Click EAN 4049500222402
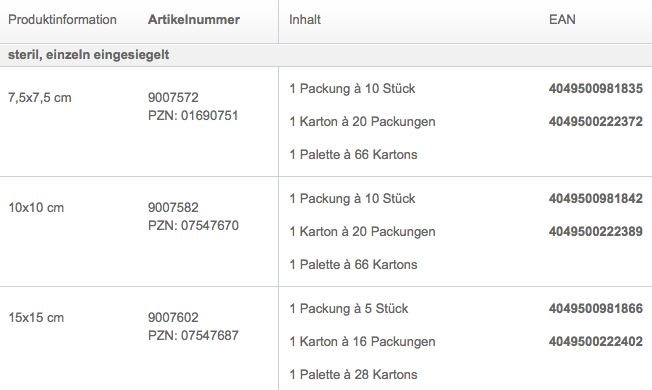The height and width of the screenshot is (390, 652). (x=595, y=341)
